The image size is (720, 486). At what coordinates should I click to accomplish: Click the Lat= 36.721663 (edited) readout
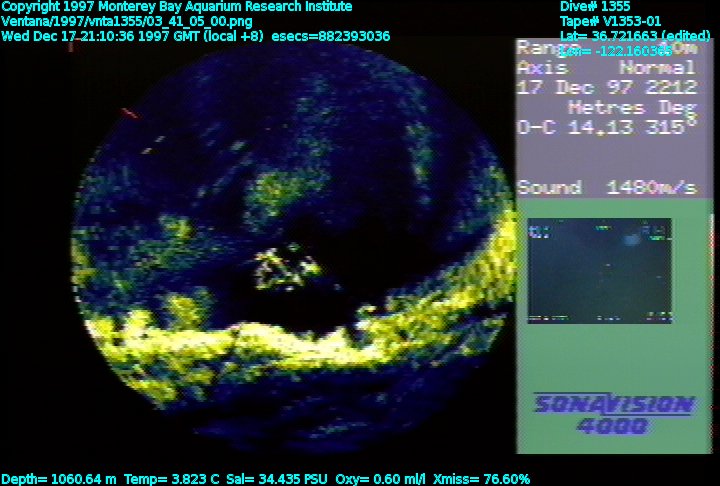click(635, 36)
